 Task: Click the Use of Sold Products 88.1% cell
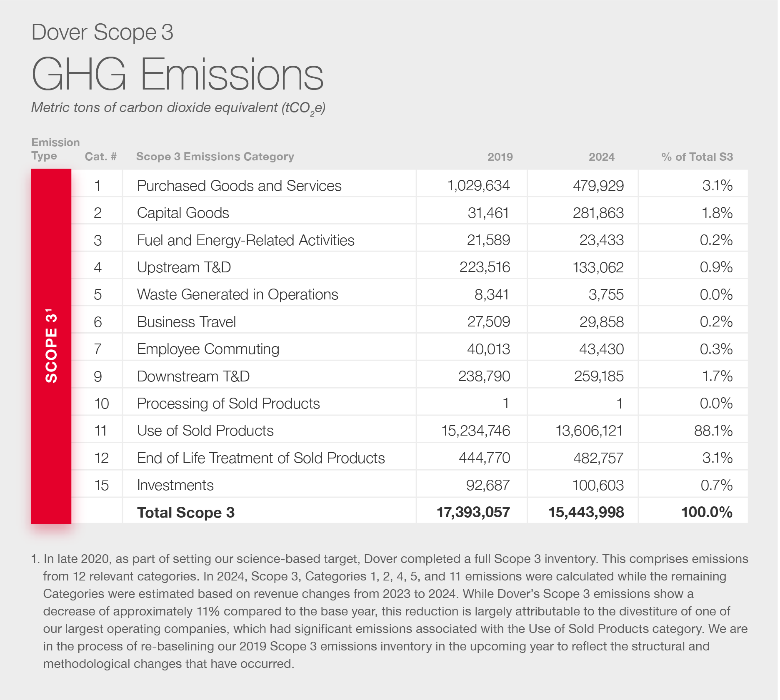coord(713,431)
